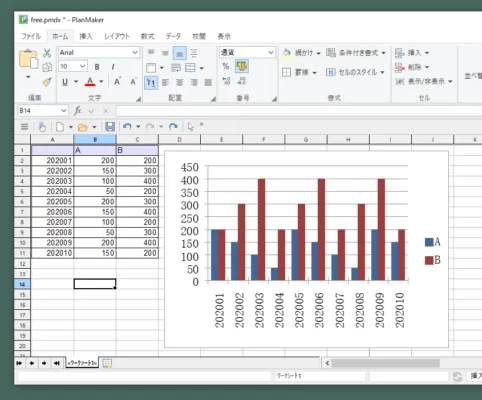Switch to the レイアウト ribbon tab
The height and width of the screenshot is (400, 482).
pos(117,36)
